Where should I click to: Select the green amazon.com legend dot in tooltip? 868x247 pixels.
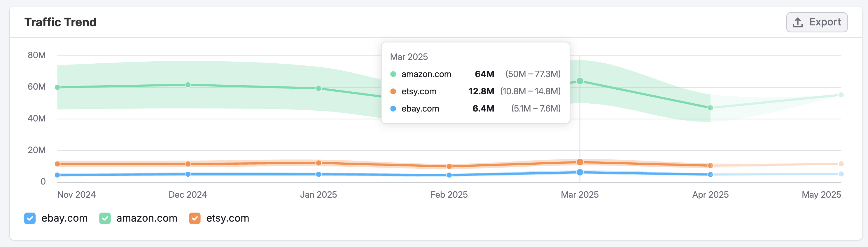pyautogui.click(x=393, y=74)
